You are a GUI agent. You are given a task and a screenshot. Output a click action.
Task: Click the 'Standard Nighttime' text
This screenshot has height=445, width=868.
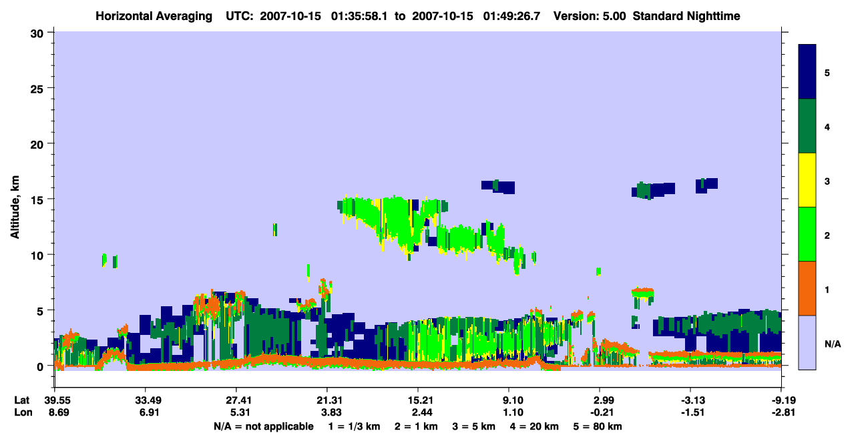click(685, 15)
